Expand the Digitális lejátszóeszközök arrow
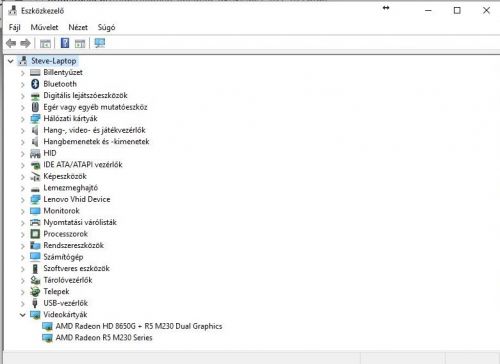Viewport: 500px width, 364px height. pyautogui.click(x=23, y=96)
